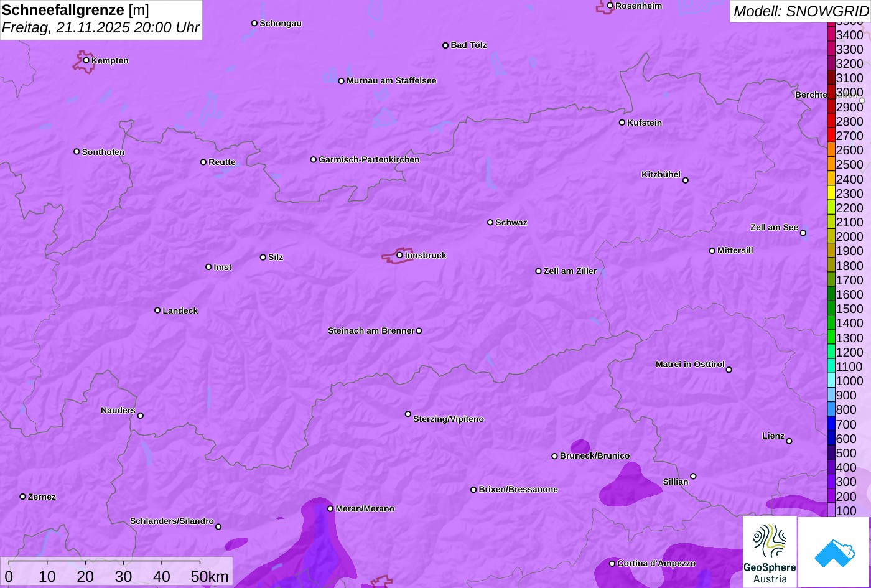Click the Sonthofen marker dot
The height and width of the screenshot is (588, 871).
77,151
